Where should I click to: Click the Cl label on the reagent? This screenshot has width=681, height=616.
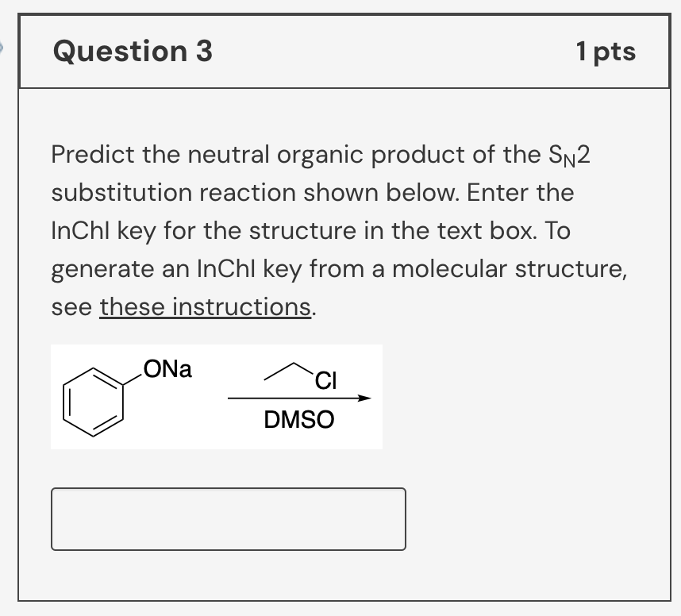click(324, 381)
